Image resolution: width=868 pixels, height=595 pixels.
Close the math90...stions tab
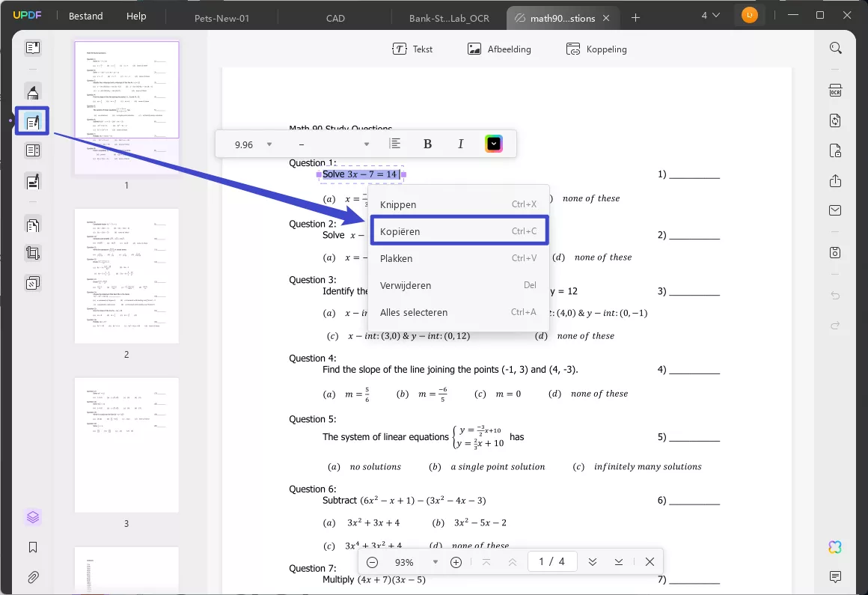606,18
